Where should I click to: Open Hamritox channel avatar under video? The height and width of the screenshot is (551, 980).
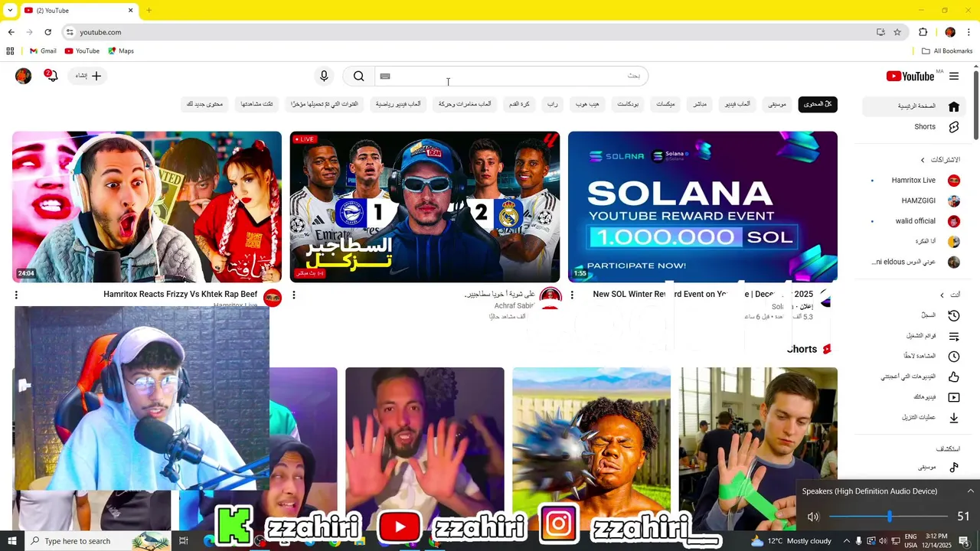click(273, 298)
